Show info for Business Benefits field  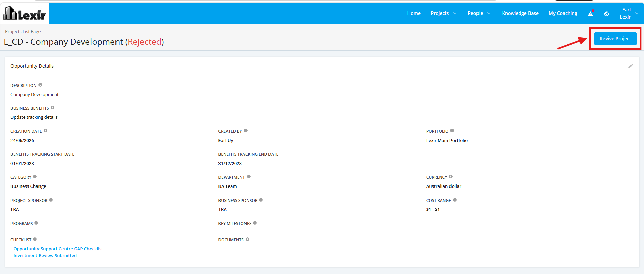[x=52, y=108]
